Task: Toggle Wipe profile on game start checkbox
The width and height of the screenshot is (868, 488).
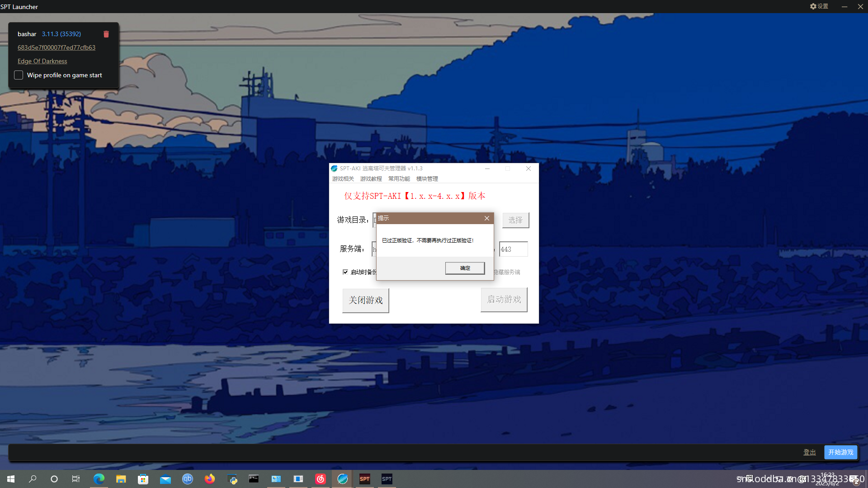Action: [19, 75]
